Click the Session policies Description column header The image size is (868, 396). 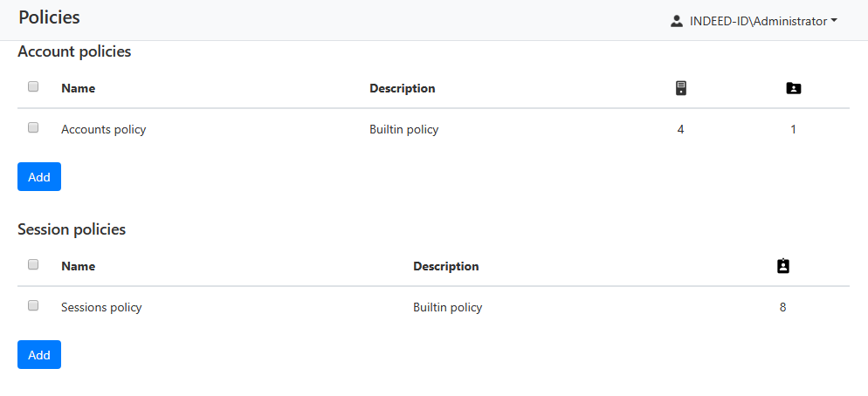point(445,266)
